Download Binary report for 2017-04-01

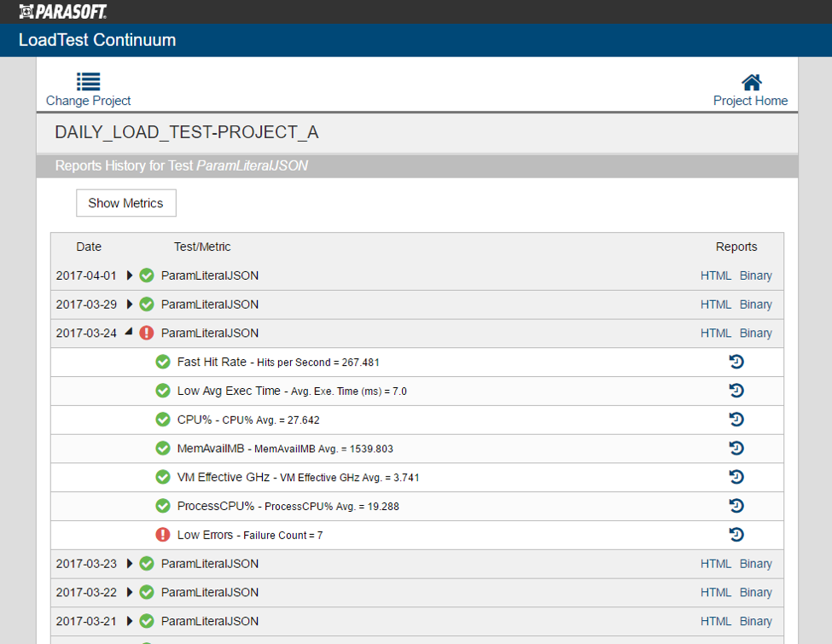tap(755, 276)
